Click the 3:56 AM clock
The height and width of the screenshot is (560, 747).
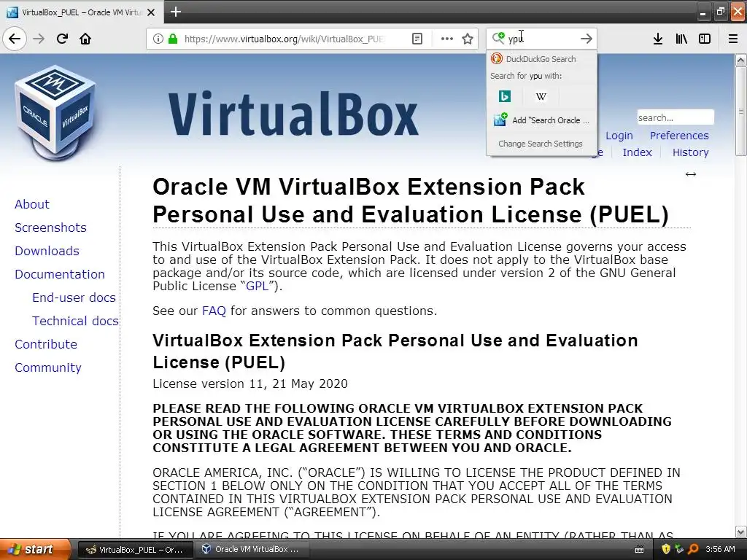click(720, 550)
